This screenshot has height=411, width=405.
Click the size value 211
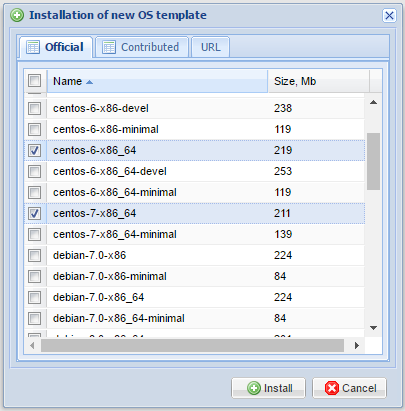click(x=282, y=213)
